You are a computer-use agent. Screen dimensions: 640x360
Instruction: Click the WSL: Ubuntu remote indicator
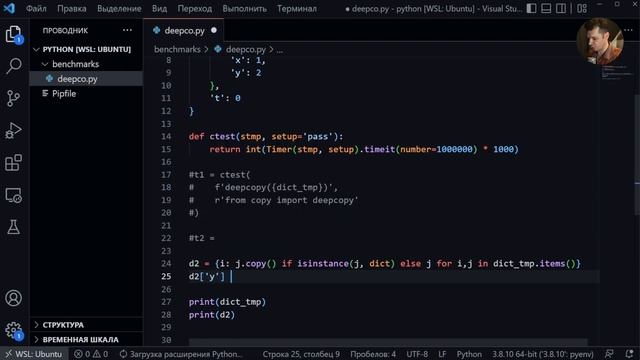pyautogui.click(x=34, y=354)
